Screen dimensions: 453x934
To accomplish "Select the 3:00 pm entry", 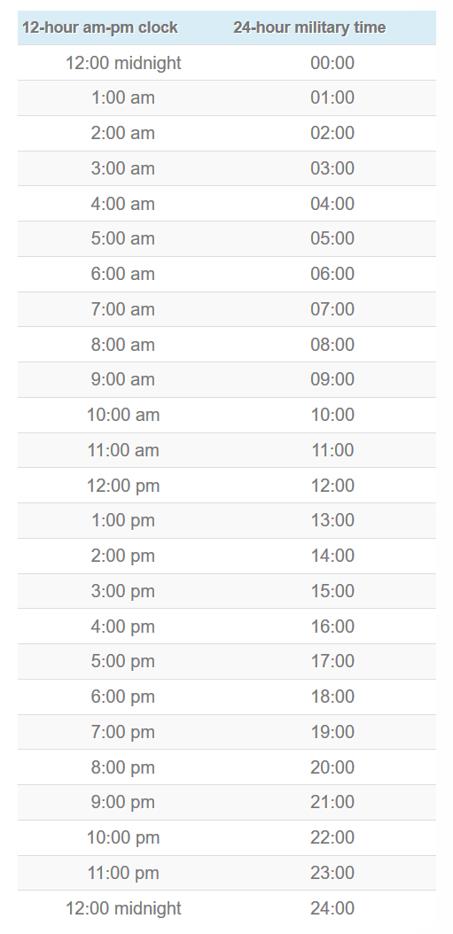I will pyautogui.click(x=123, y=591).
